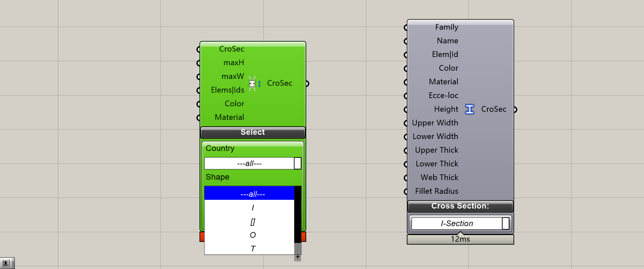Click the 12ms profiler label

coord(460,239)
